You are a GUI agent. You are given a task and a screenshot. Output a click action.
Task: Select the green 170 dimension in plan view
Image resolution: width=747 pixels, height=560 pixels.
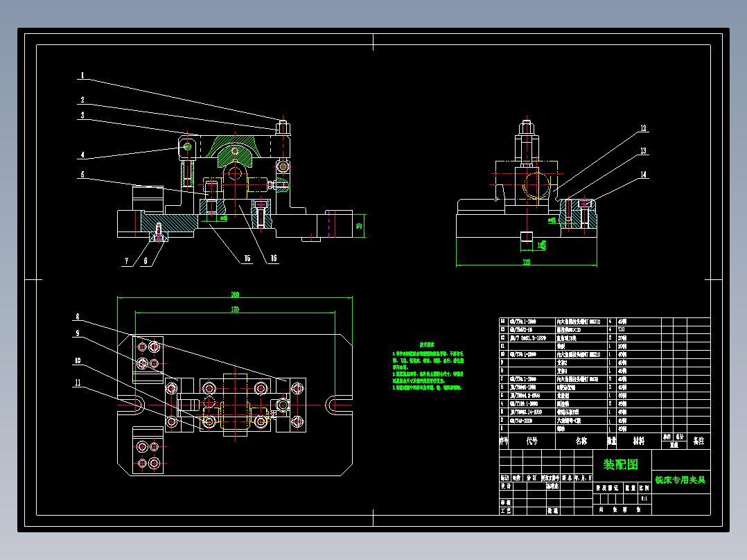(x=235, y=310)
